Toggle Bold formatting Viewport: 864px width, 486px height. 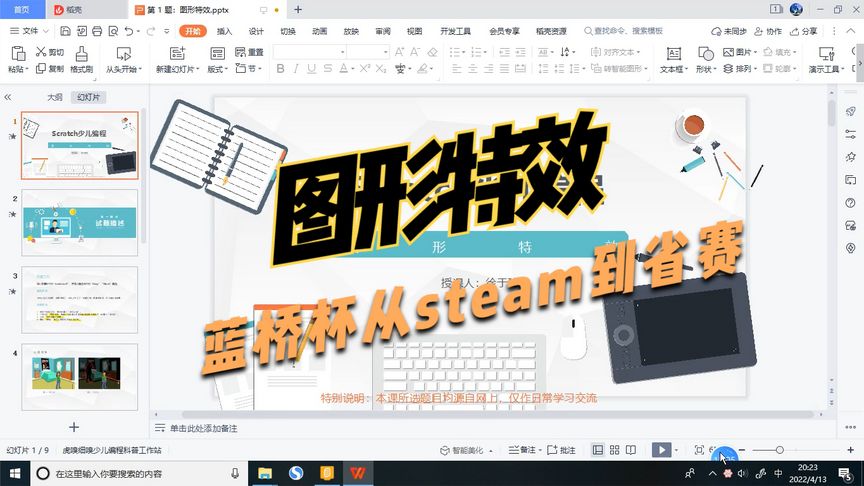pyautogui.click(x=280, y=68)
